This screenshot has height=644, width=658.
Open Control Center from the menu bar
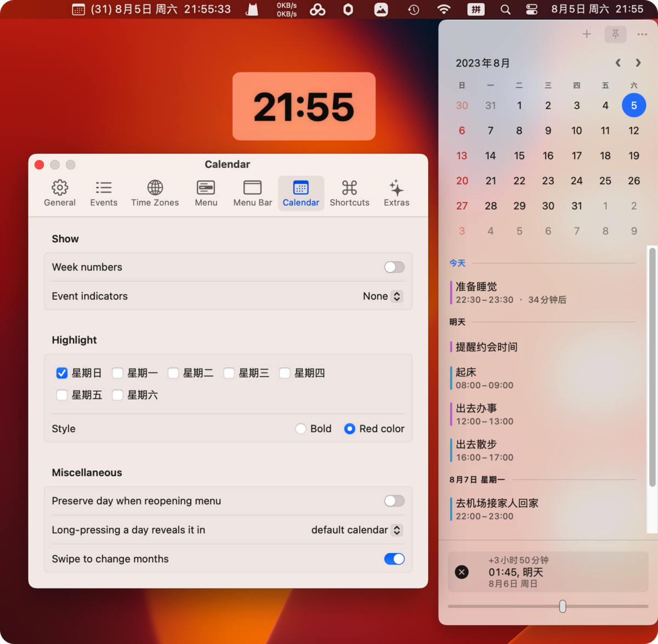pos(532,9)
